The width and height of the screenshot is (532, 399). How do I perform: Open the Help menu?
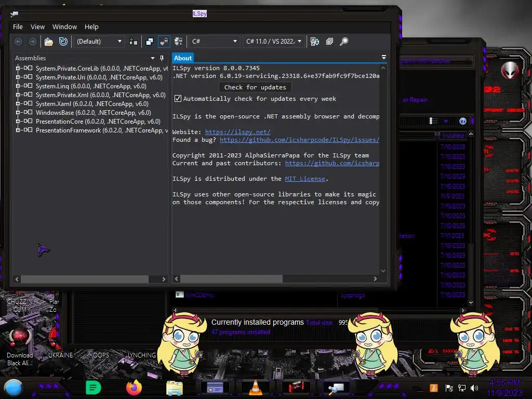click(x=91, y=27)
